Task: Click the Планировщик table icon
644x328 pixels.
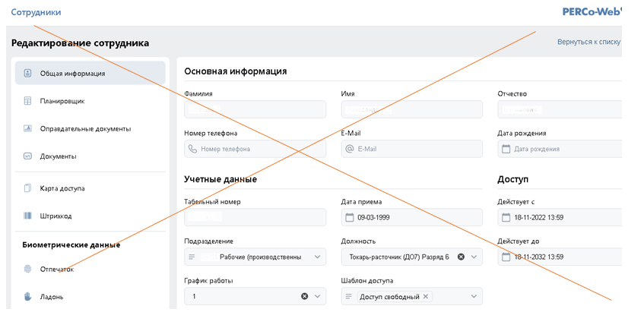Action: click(27, 100)
